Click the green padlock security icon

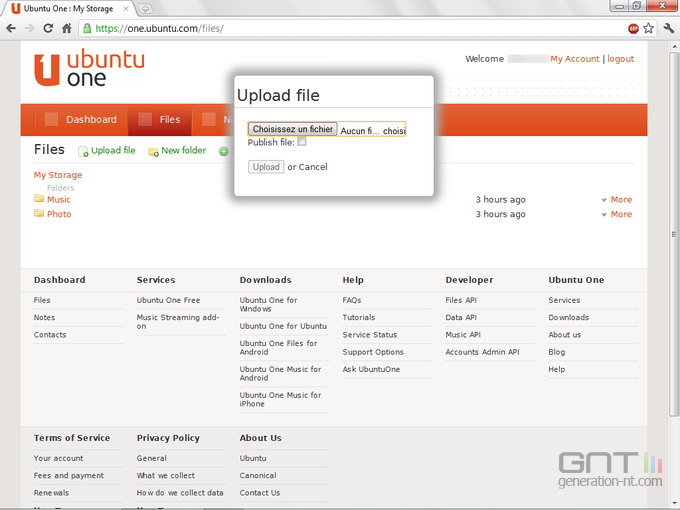point(87,29)
